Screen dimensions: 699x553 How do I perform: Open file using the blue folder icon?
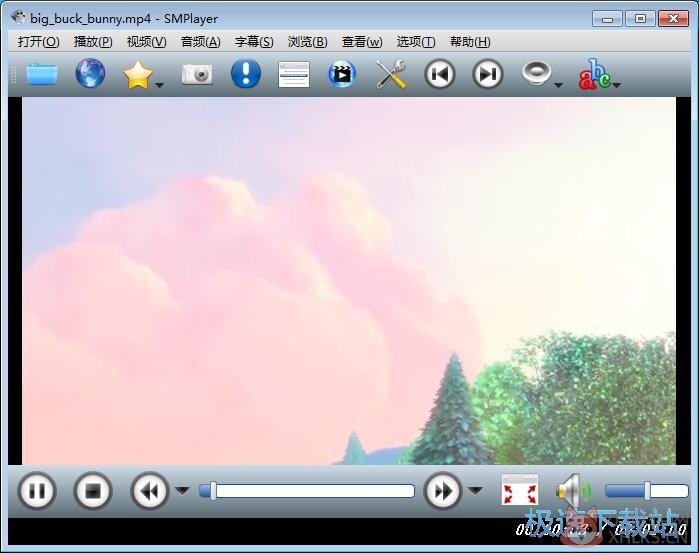point(42,74)
